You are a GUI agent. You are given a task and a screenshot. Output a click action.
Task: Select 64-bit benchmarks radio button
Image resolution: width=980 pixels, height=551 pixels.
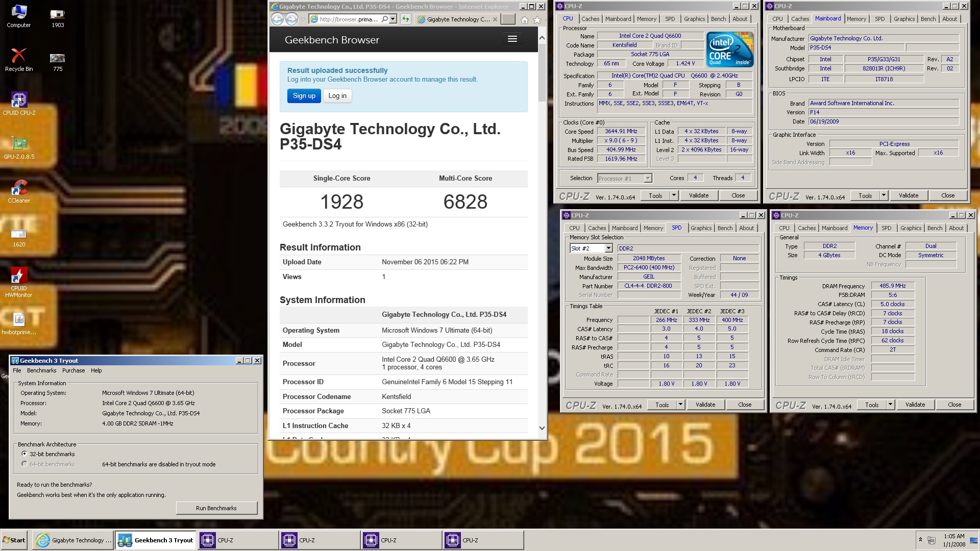click(24, 464)
